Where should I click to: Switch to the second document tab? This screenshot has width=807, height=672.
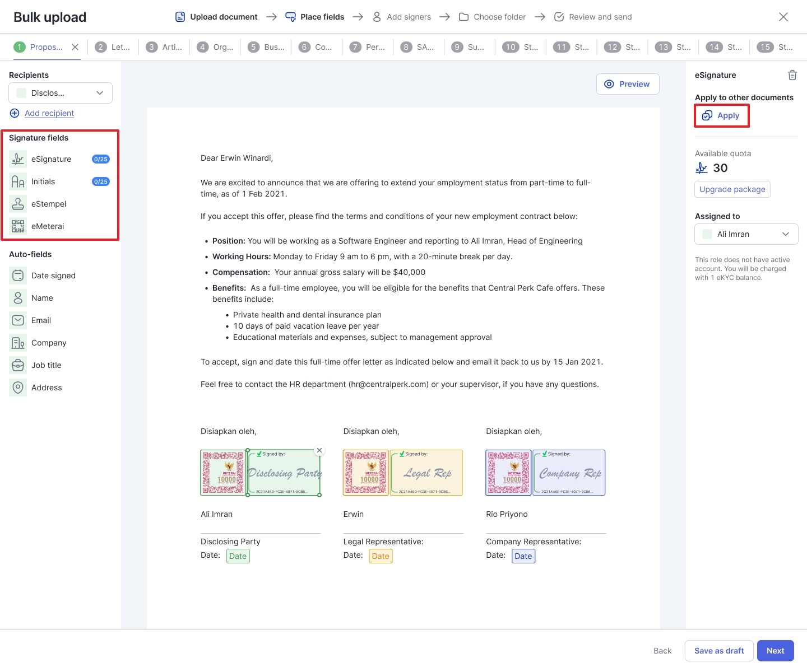tap(113, 47)
